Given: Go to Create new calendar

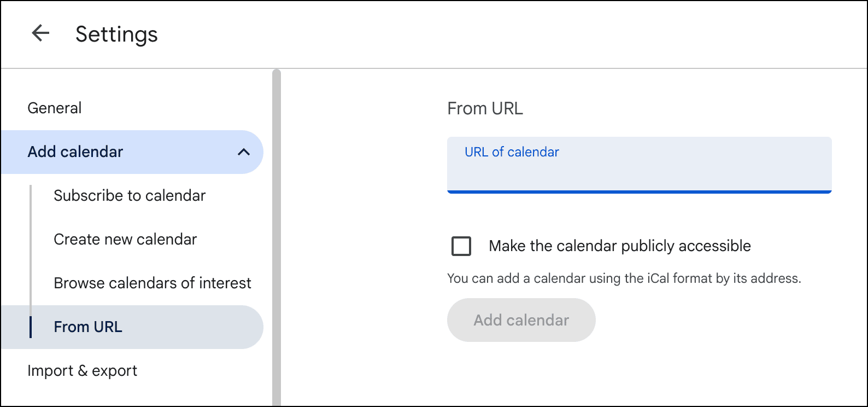Looking at the screenshot, I should click(125, 240).
